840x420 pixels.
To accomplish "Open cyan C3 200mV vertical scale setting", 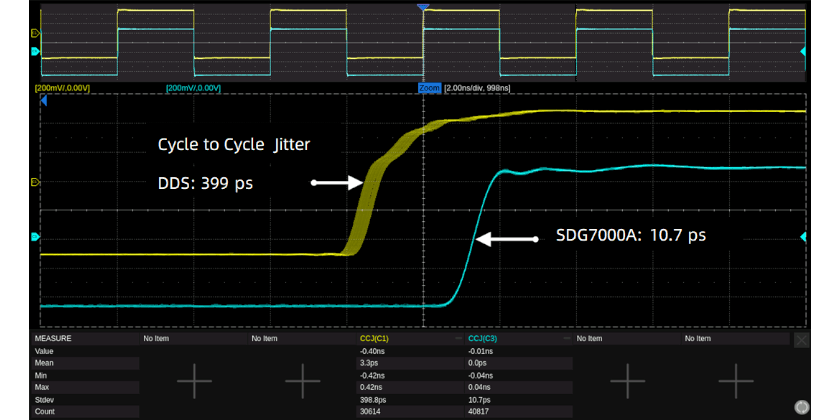I will pyautogui.click(x=194, y=88).
